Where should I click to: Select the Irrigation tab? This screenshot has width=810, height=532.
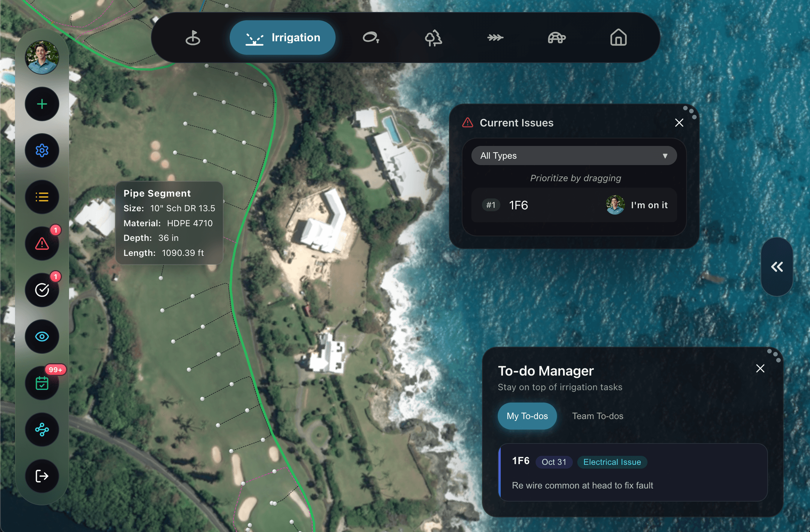pos(283,38)
